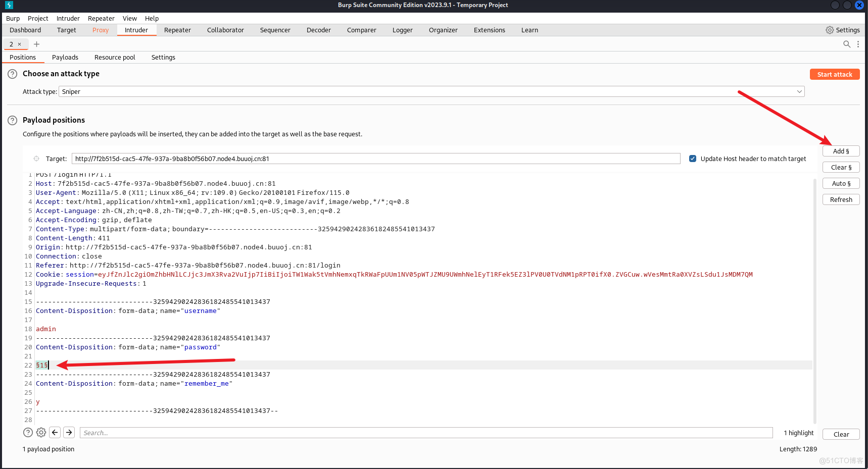Click the y value on line 26

point(38,402)
